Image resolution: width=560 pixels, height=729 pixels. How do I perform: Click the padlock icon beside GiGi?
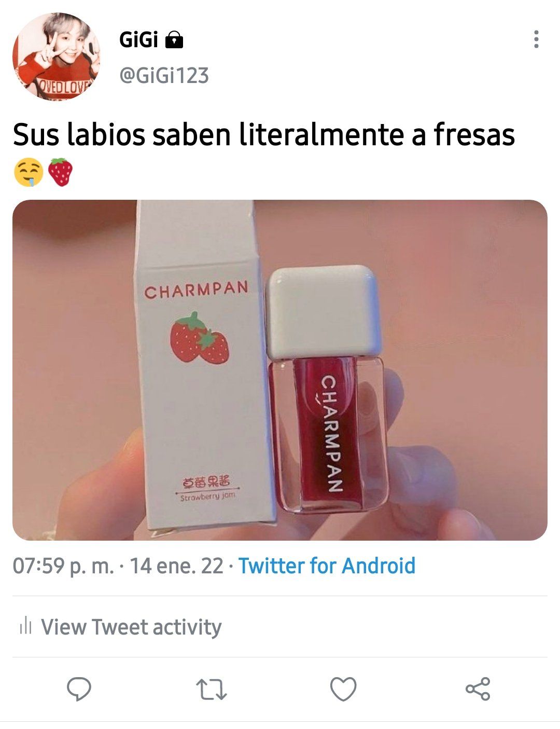(x=174, y=39)
